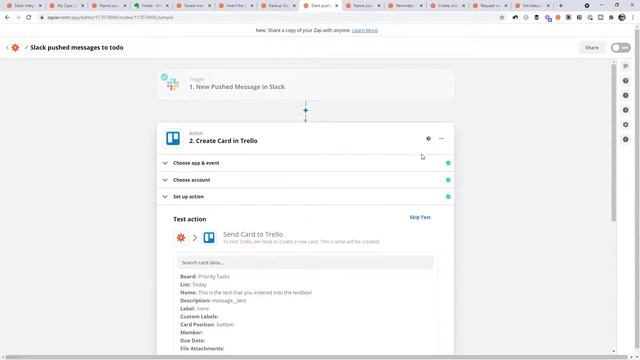Click the Custom Labels row
640x360 pixels.
click(x=199, y=316)
